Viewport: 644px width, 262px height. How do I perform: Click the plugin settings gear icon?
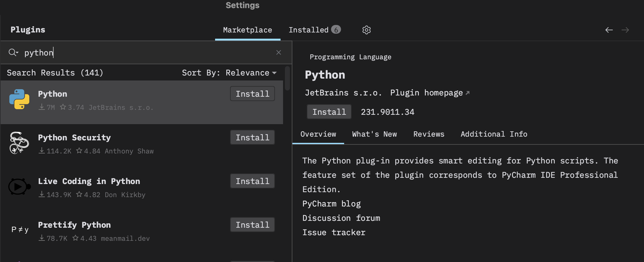(x=367, y=30)
